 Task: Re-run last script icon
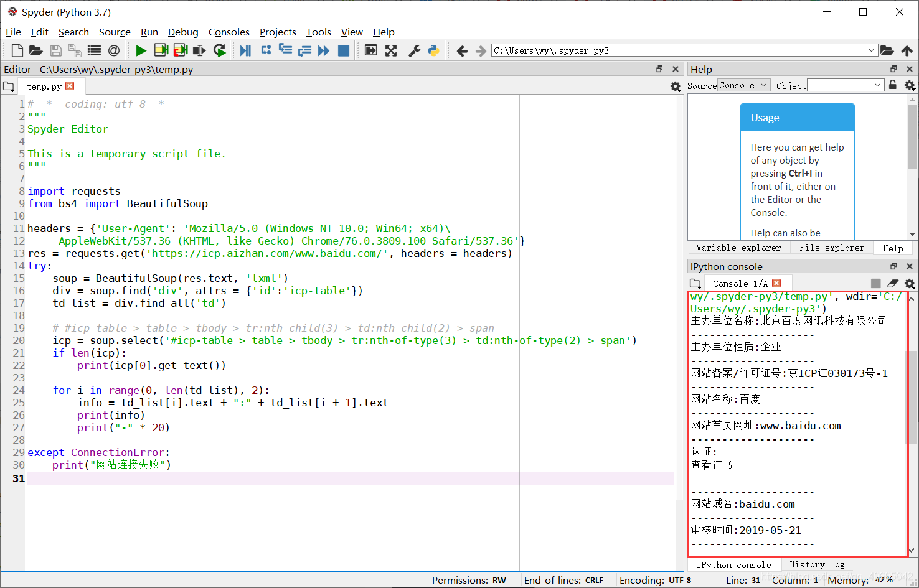click(x=219, y=50)
